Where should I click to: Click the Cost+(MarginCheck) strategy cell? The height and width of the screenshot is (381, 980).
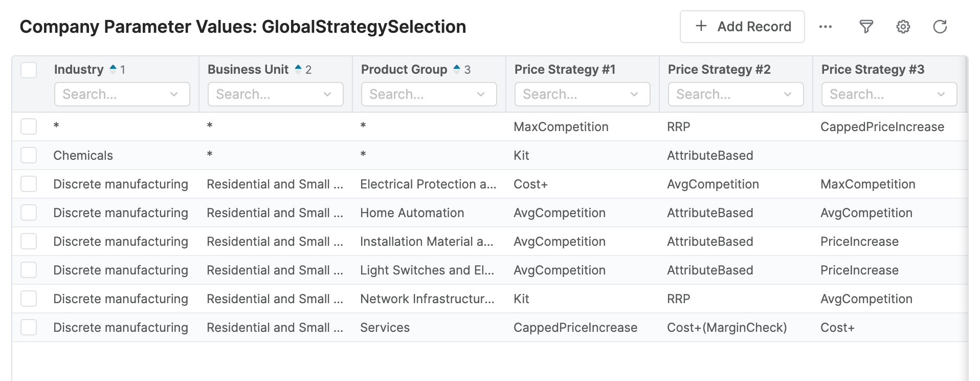point(727,327)
